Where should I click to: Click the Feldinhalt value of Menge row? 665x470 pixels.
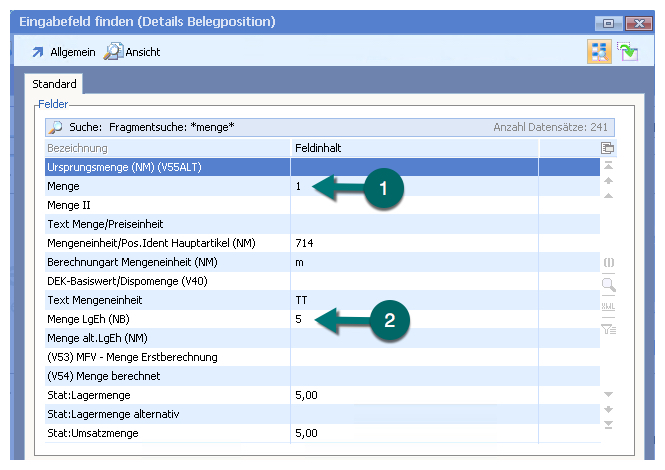click(x=414, y=186)
